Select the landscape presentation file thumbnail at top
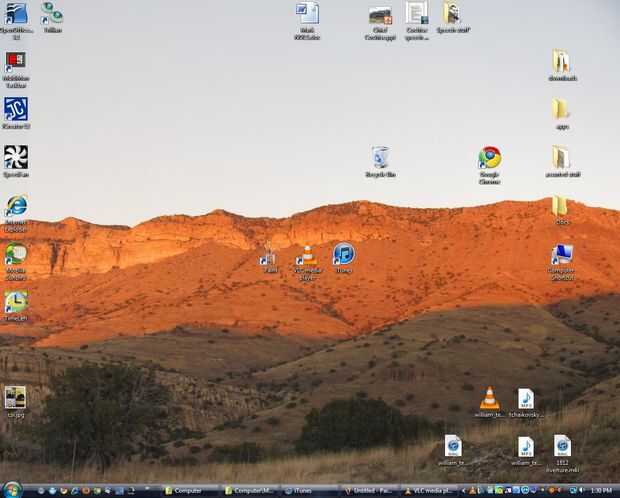This screenshot has width=620, height=498. (380, 24)
